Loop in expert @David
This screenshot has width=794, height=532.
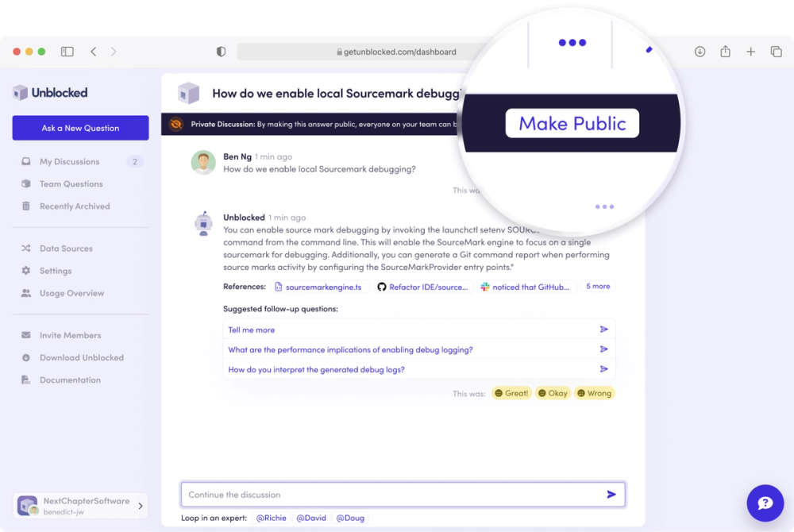(x=311, y=518)
